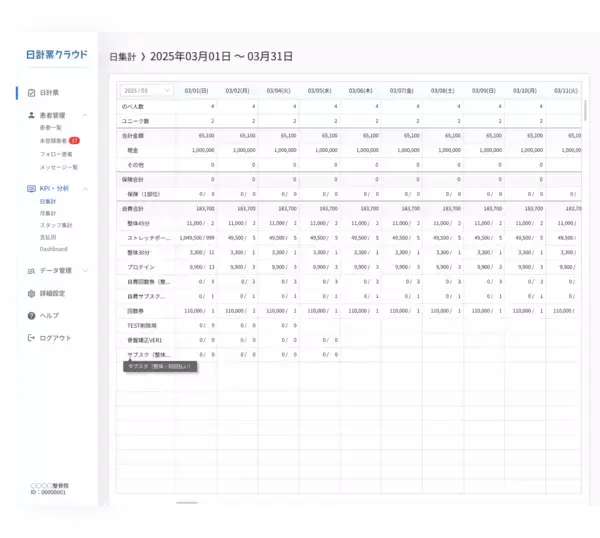The height and width of the screenshot is (538, 600).
Task: Open 日計票 in the sidebar
Action: pos(49,93)
